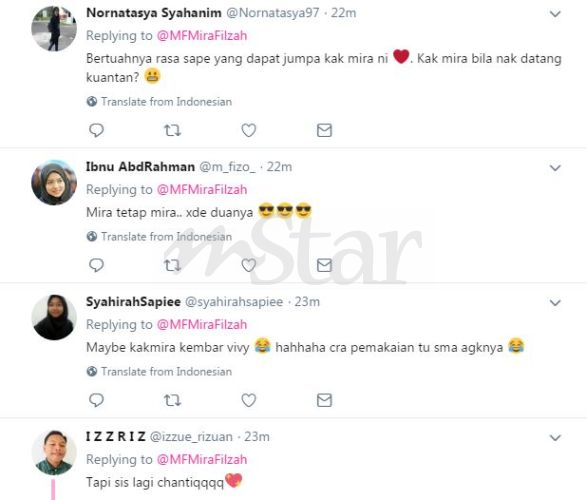Reply to SyahirahSapiee's tweet
Screen dimensions: 587x500
tap(96, 400)
